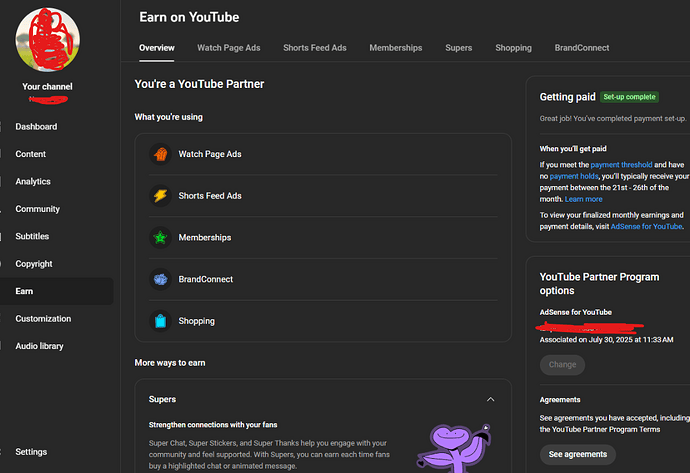
Task: Click "Strengthen connections with your fans" text
Action: [x=213, y=425]
